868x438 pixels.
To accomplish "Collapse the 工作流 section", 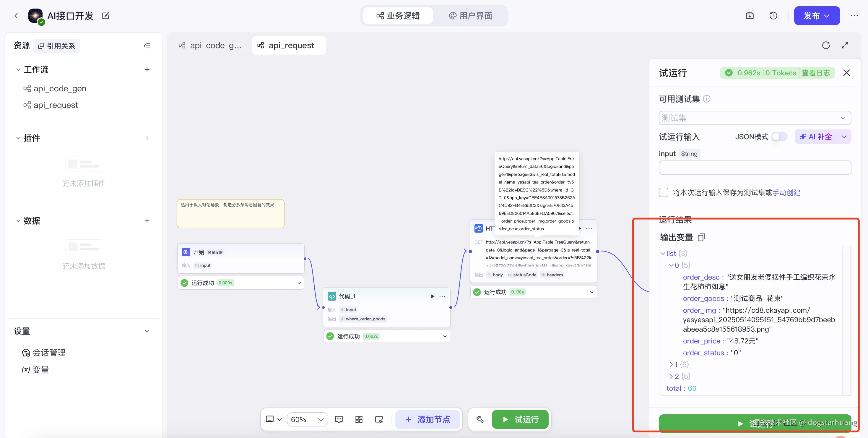I will [18, 70].
